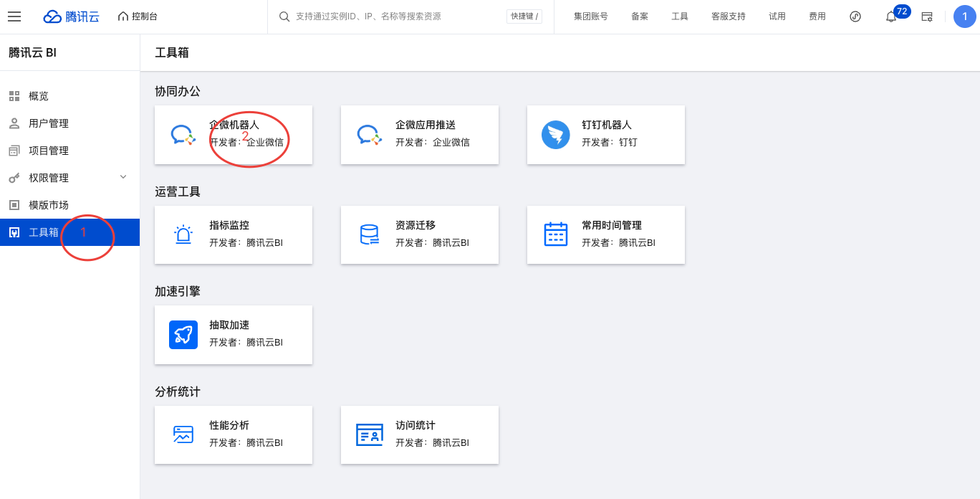This screenshot has width=980, height=499.
Task: Click the 钉钉机器人 blue round icon
Action: point(556,135)
